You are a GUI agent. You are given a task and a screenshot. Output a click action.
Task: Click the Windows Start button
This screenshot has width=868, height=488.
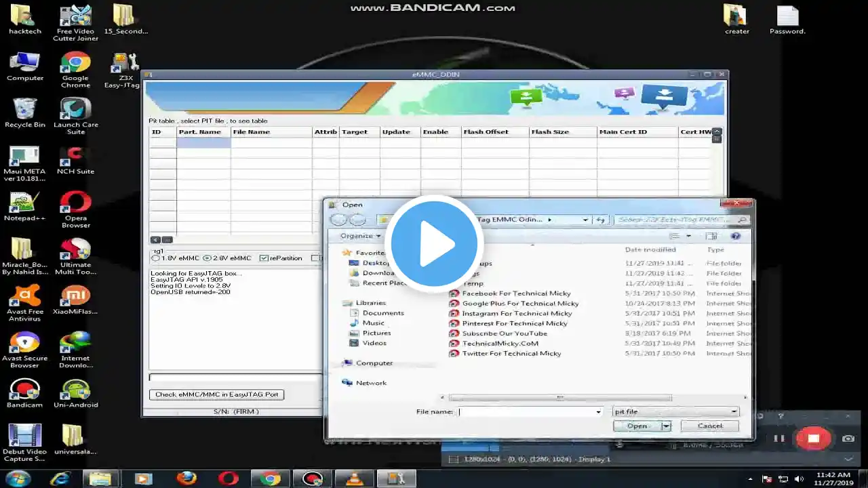tap(18, 479)
